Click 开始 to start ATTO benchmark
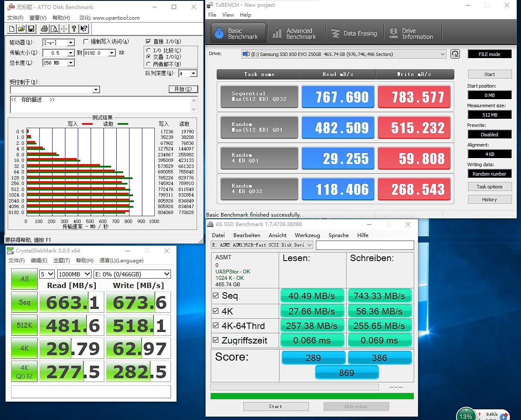This screenshot has height=420, width=521. tap(183, 90)
